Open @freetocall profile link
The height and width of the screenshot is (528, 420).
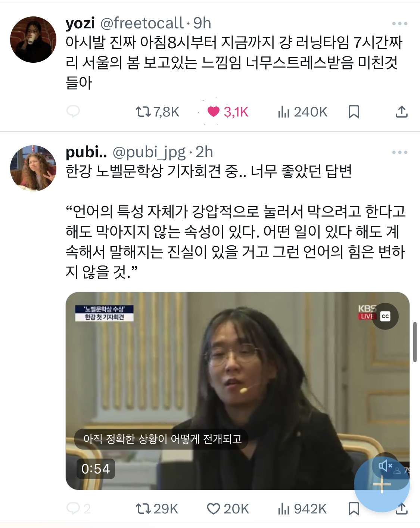(141, 23)
